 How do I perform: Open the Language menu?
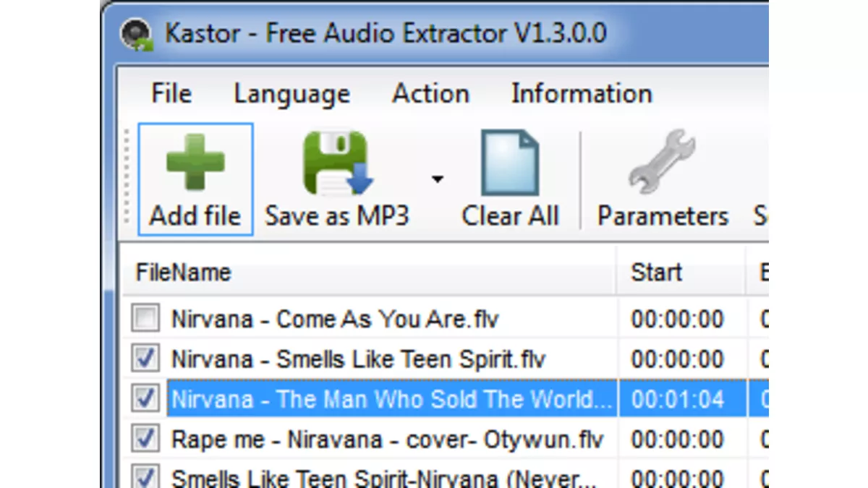point(292,94)
